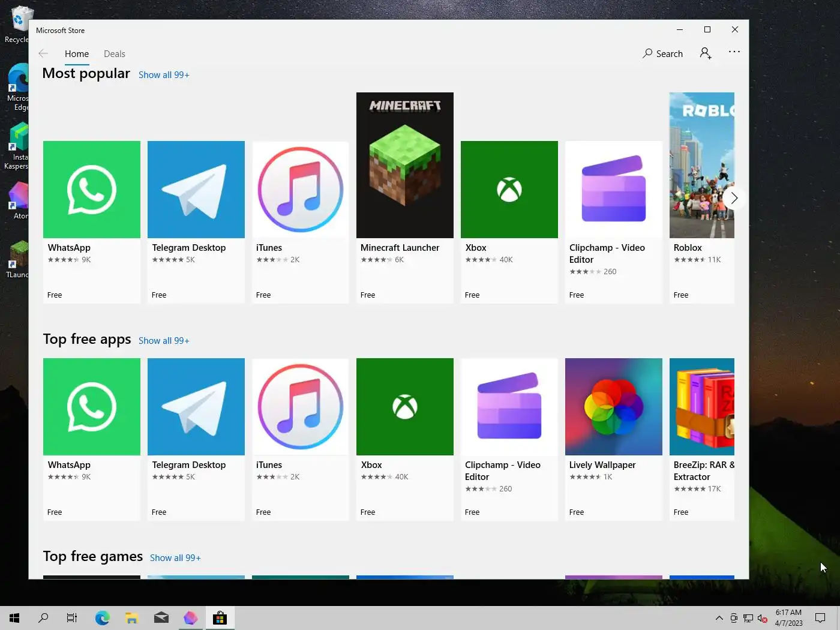Image resolution: width=840 pixels, height=630 pixels.
Task: Open the Action Center notifications icon
Action: 820,618
